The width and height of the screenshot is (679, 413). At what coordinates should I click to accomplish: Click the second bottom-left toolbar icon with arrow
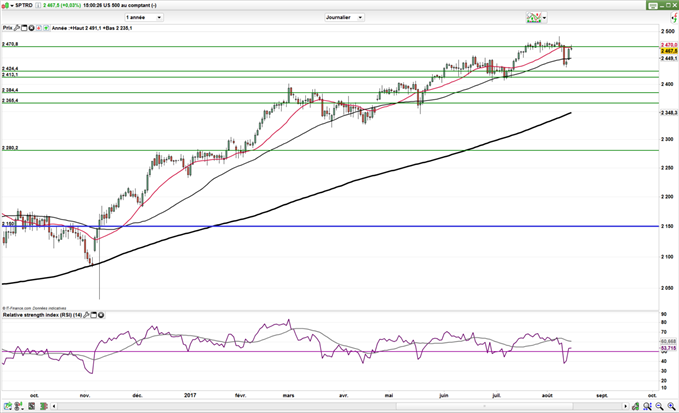click(19, 406)
